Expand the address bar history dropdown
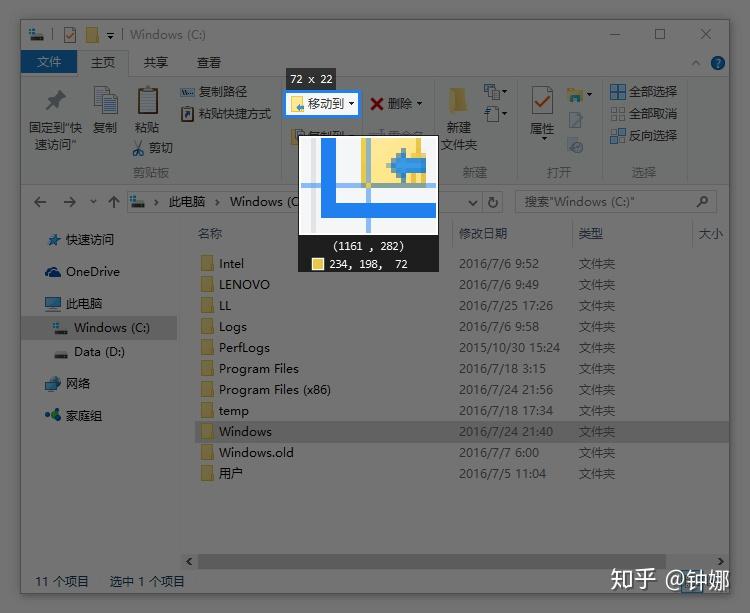The height and width of the screenshot is (613, 750). click(x=473, y=203)
